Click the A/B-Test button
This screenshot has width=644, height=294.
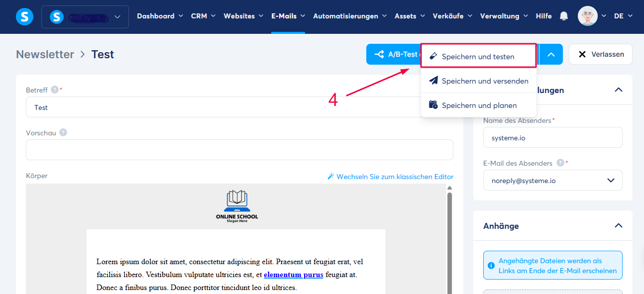tap(394, 54)
